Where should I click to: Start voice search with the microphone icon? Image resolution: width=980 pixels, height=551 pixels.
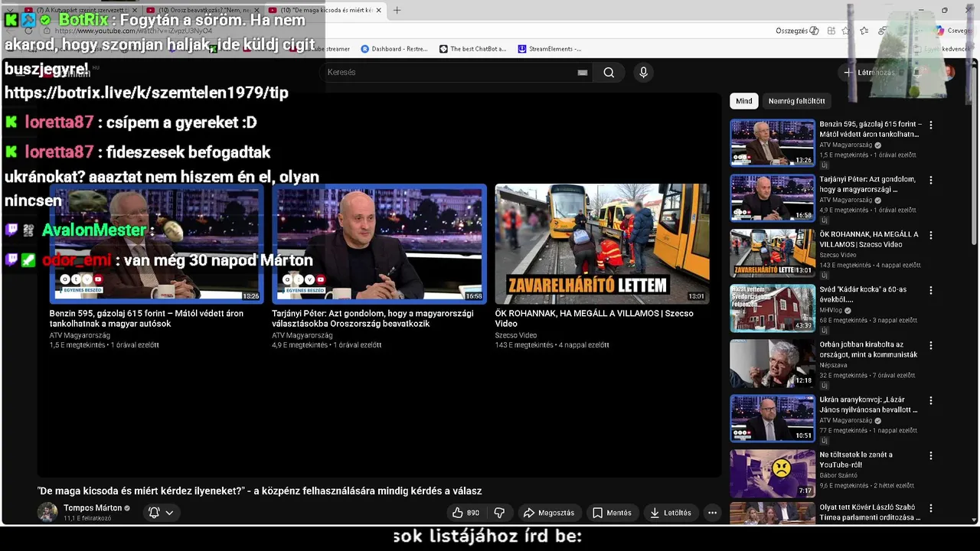643,72
